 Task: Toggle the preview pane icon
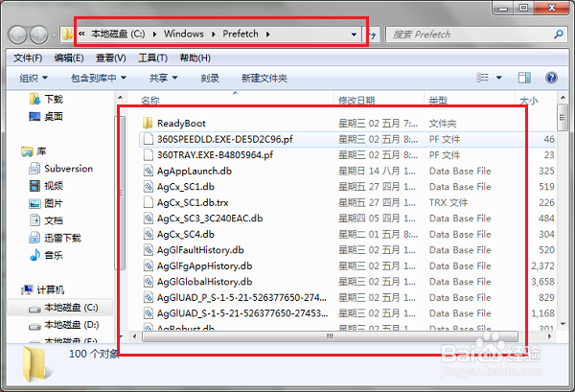tap(524, 78)
